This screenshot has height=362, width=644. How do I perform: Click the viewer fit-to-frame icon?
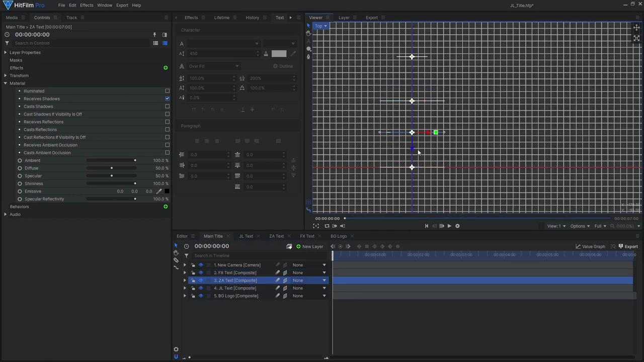pyautogui.click(x=636, y=38)
